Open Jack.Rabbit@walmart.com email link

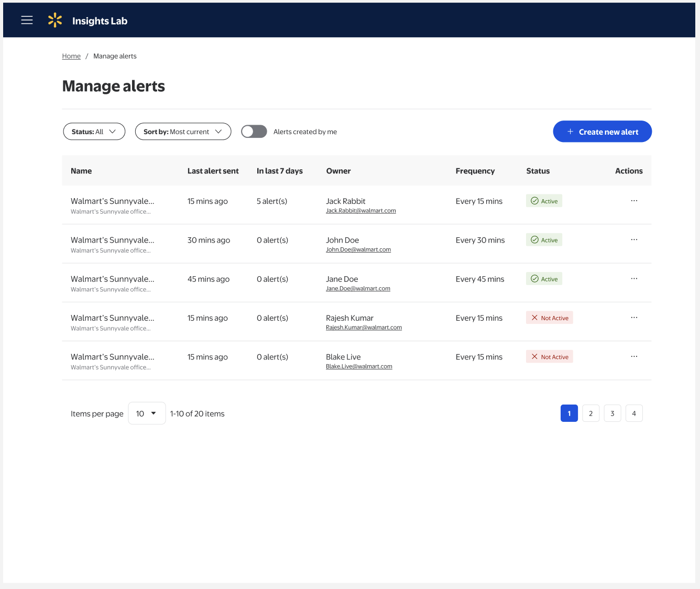point(361,211)
